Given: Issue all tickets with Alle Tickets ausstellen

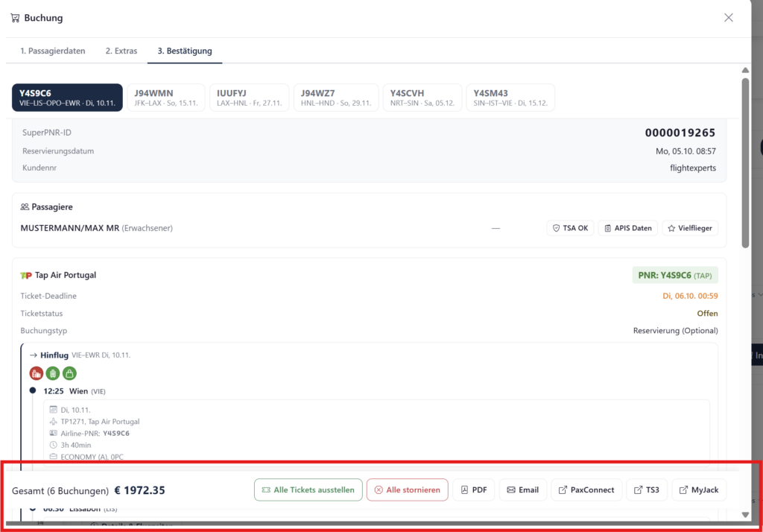Looking at the screenshot, I should pyautogui.click(x=308, y=490).
